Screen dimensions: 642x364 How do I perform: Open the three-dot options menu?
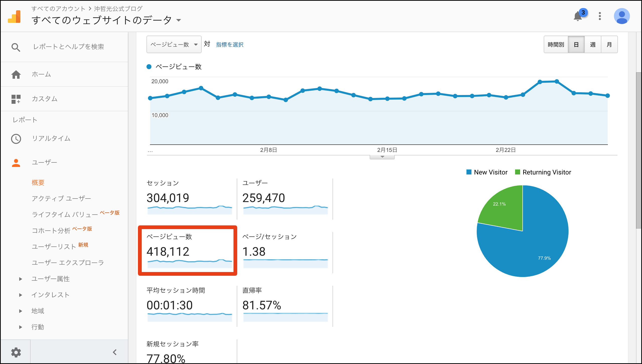coord(600,16)
